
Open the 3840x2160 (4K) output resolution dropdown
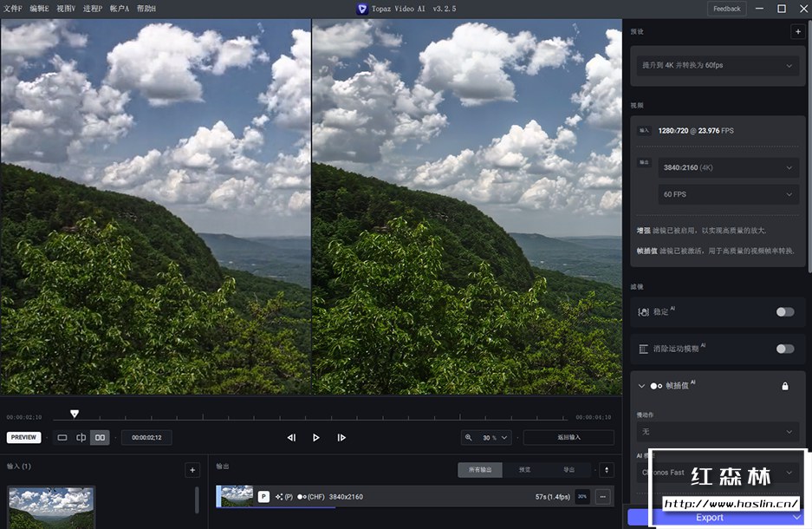pos(728,167)
